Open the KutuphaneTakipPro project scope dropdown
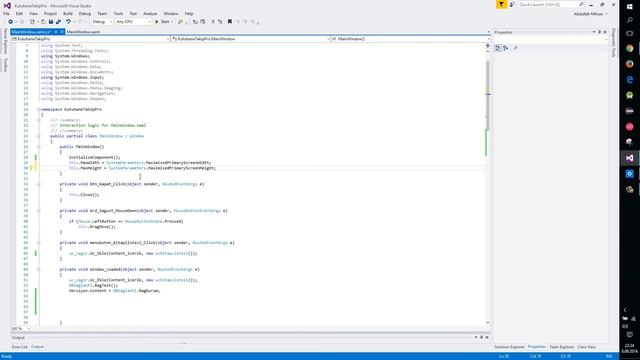 pos(91,39)
